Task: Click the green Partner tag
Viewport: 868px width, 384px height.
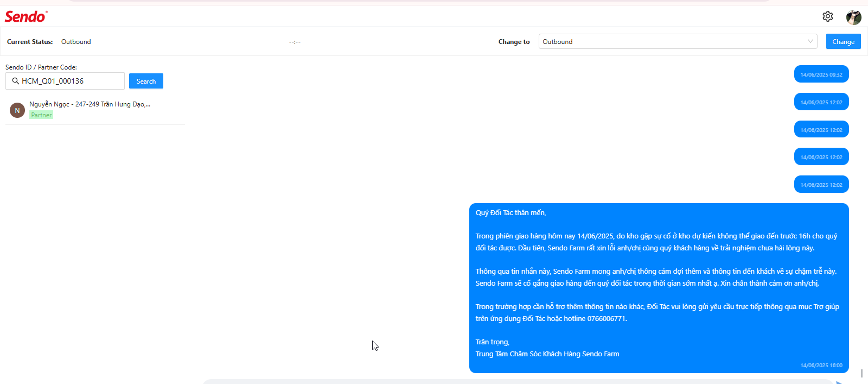Action: pos(41,115)
